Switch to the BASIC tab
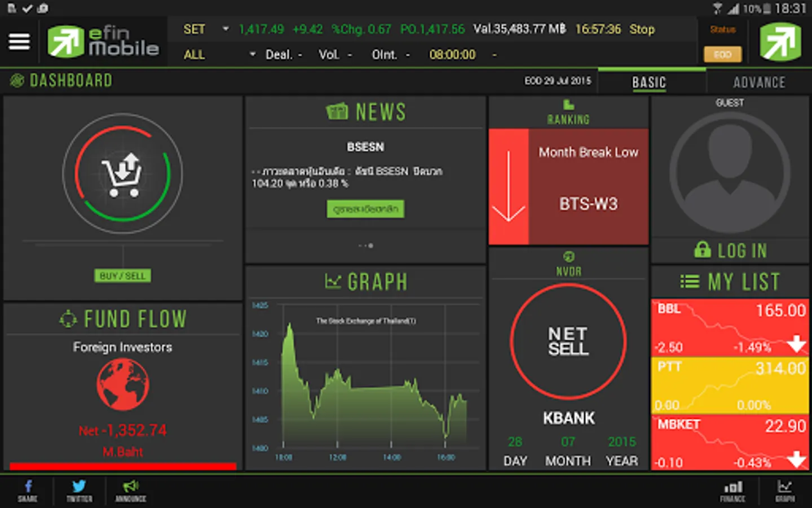The height and width of the screenshot is (508, 812). coord(649,82)
